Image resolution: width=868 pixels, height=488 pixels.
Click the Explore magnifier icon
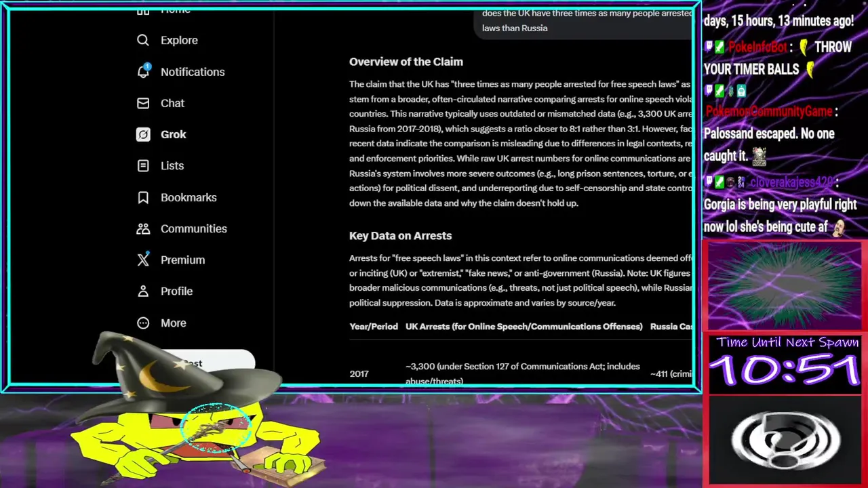[143, 40]
